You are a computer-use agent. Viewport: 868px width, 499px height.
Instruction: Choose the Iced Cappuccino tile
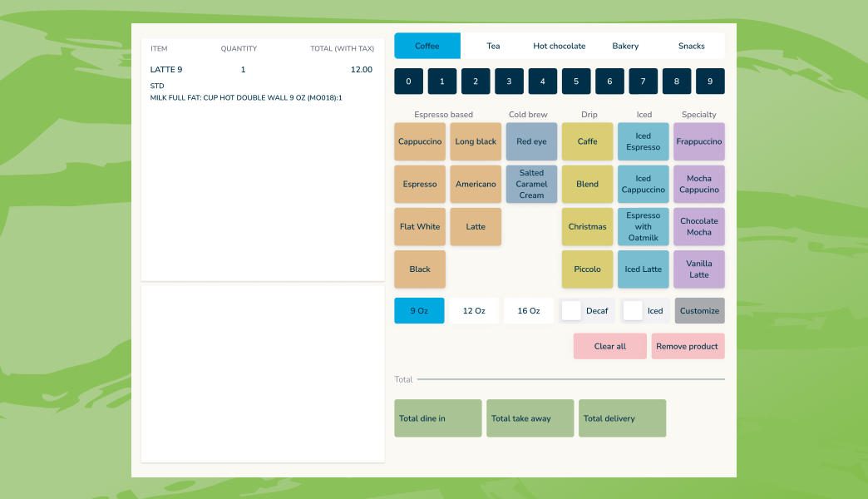click(x=644, y=184)
